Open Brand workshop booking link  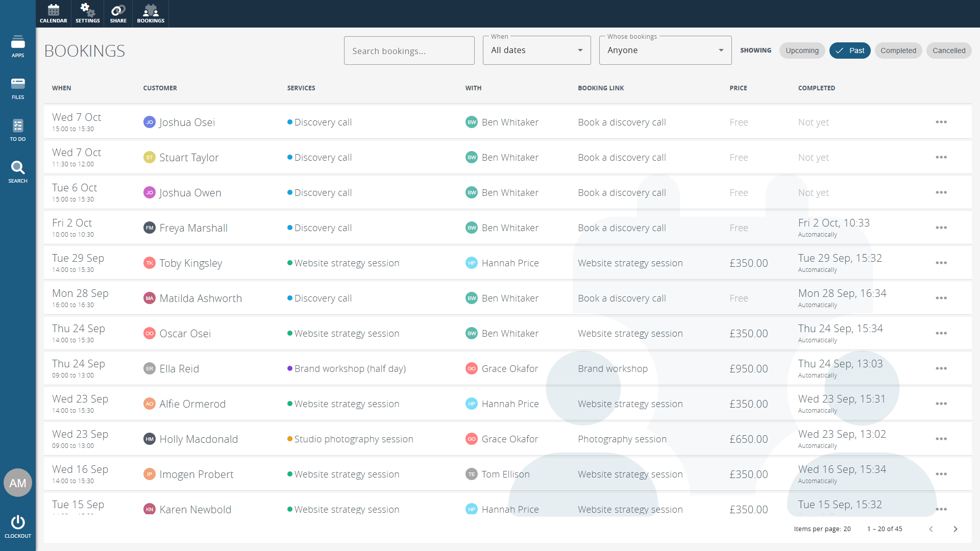pyautogui.click(x=612, y=368)
